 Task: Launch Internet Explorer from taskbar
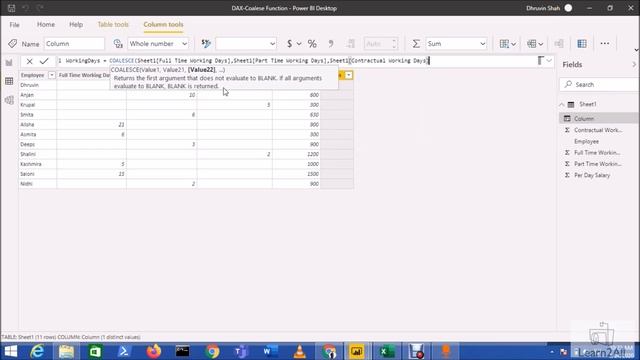point(37,351)
